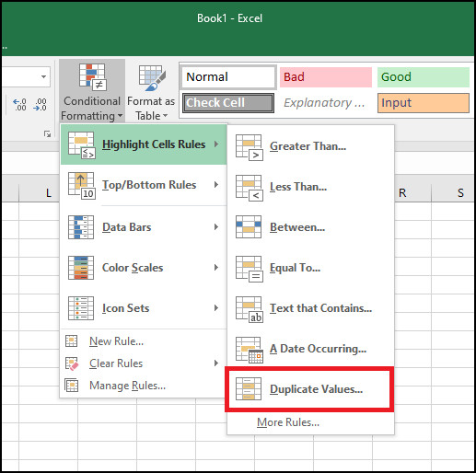The image size is (476, 473).
Task: Choose Equal To... rule
Action: click(310, 268)
